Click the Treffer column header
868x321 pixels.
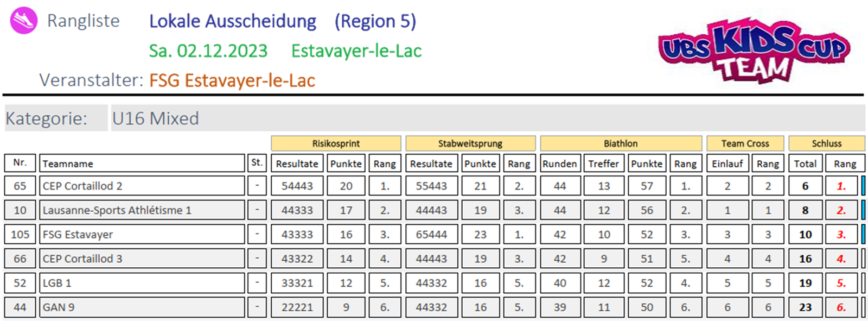603,163
